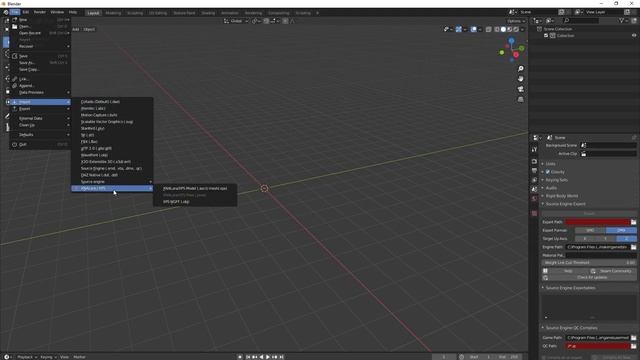
Task: Click the folder icon next to Engine Path
Action: click(633, 247)
